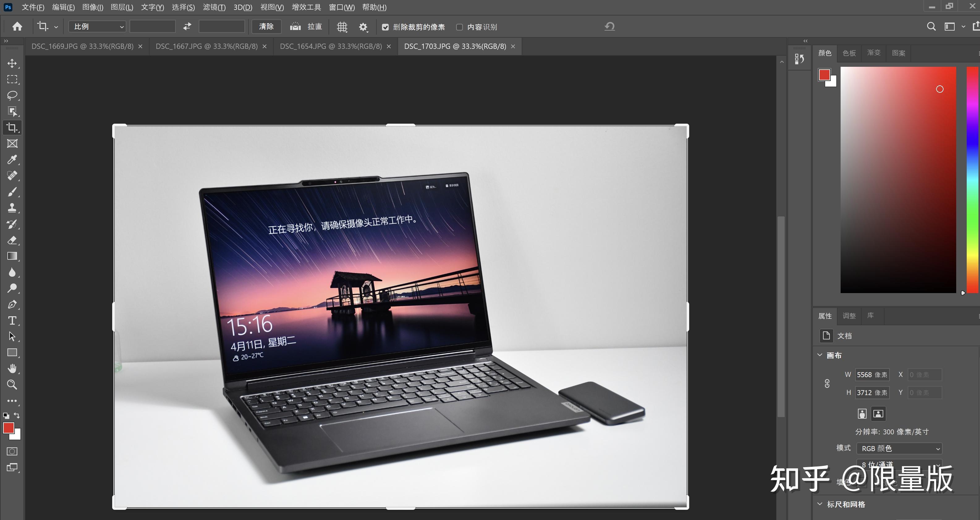This screenshot has width=980, height=520.
Task: Select the Clone Stamp tool
Action: point(12,208)
